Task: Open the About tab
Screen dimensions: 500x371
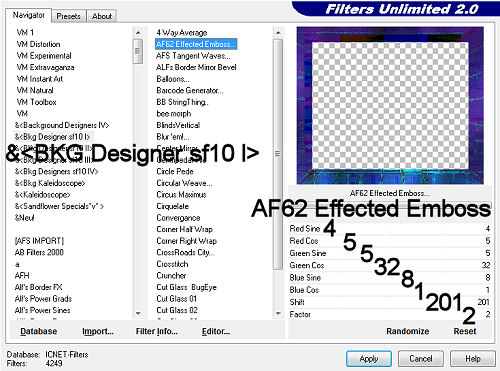Action: point(102,16)
